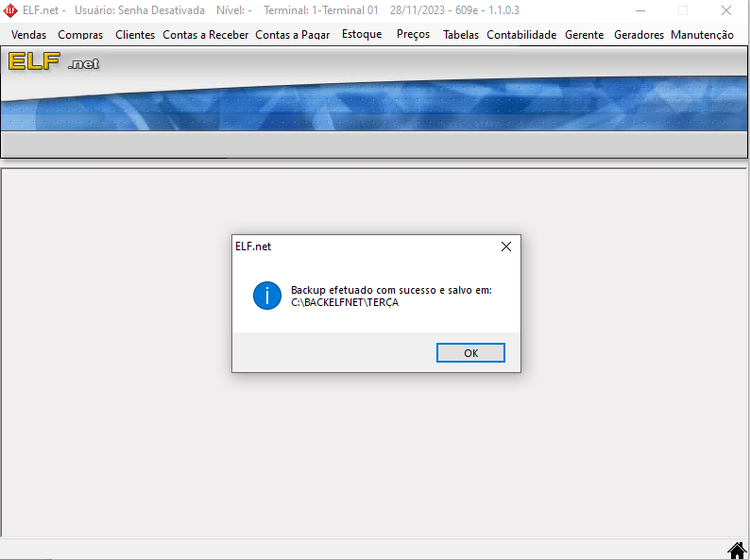Open the Tabelas menu
The image size is (750, 560).
(461, 35)
